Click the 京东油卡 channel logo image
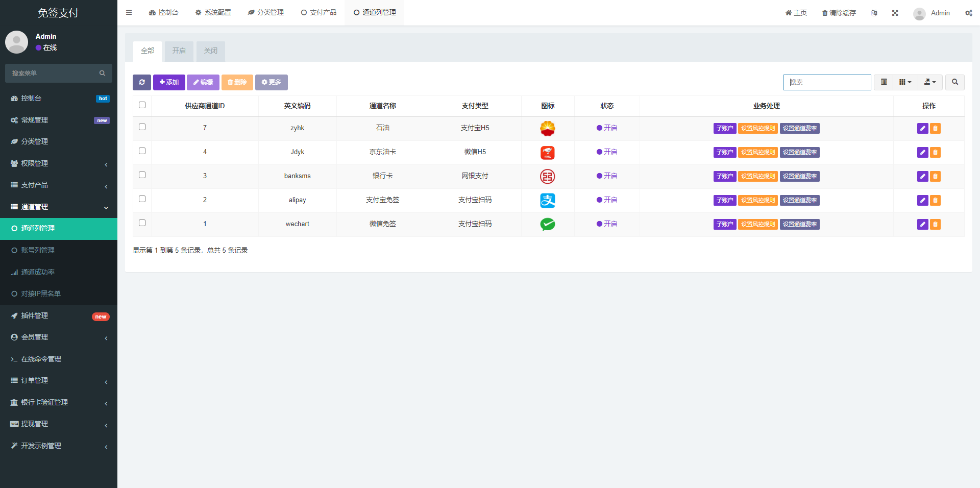Image resolution: width=980 pixels, height=488 pixels. click(x=548, y=152)
